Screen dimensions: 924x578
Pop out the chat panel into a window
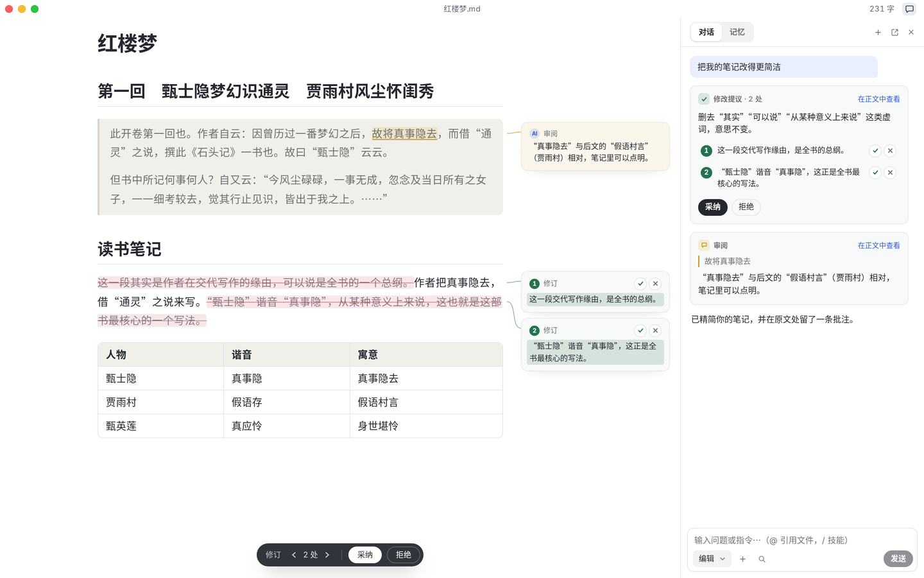894,32
